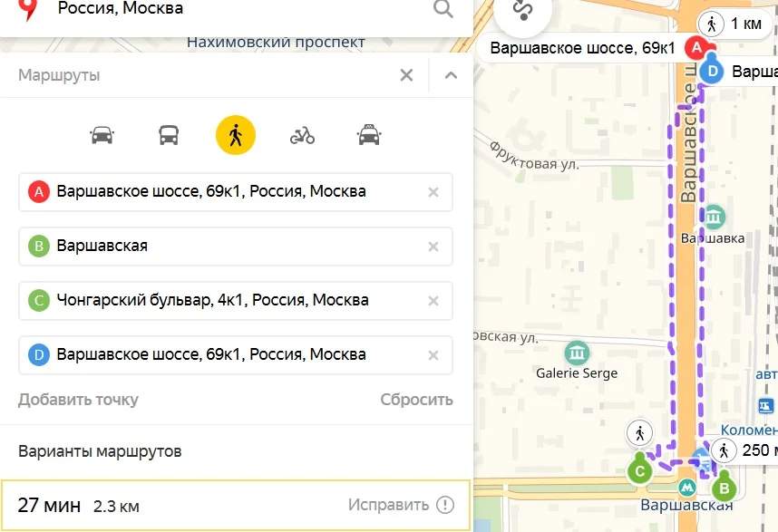Select the walking route mode icon
Screen dimensions: 778x532
pyautogui.click(x=236, y=135)
